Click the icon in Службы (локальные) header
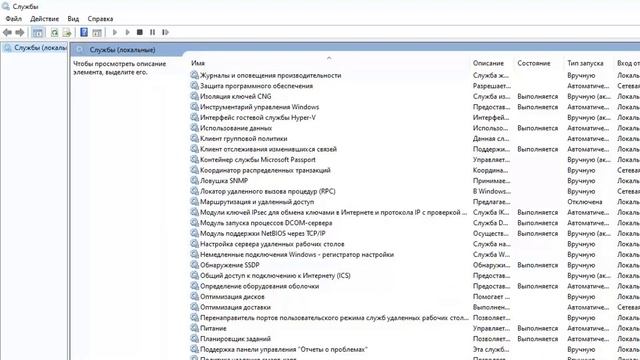 click(x=80, y=50)
